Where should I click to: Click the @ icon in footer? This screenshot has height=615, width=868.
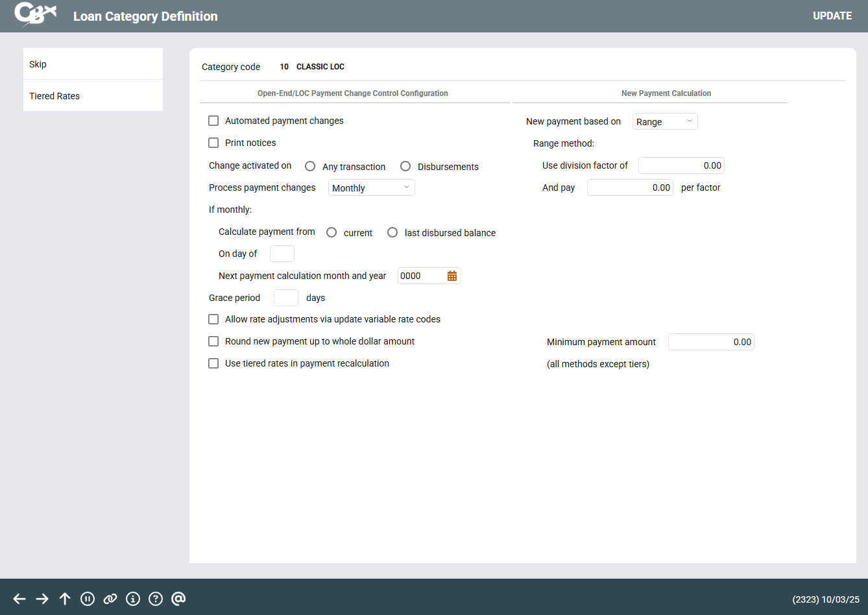[178, 599]
